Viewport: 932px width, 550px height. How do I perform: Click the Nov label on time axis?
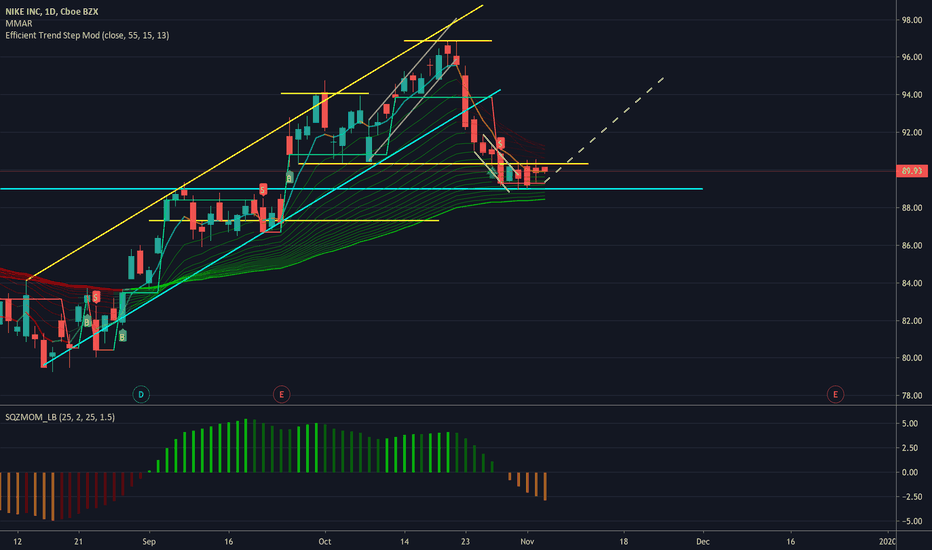point(527,542)
